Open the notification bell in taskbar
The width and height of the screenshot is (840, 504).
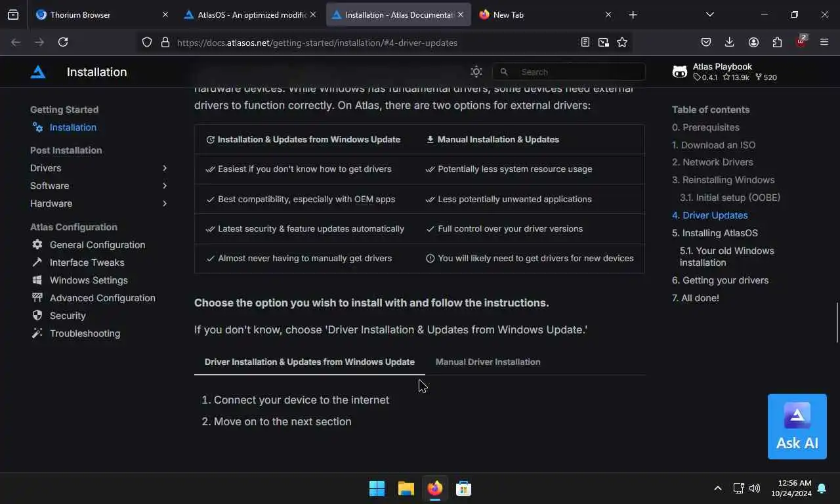(822, 488)
